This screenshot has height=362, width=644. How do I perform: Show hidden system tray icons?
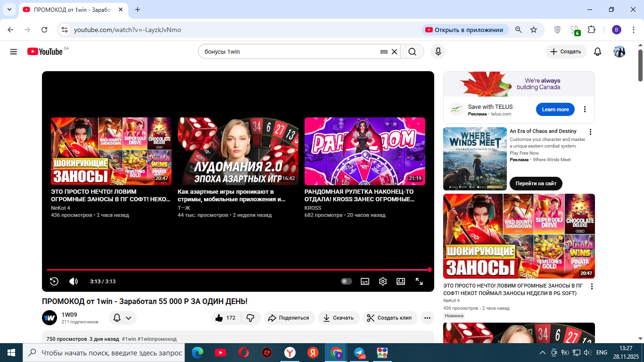[x=542, y=353]
